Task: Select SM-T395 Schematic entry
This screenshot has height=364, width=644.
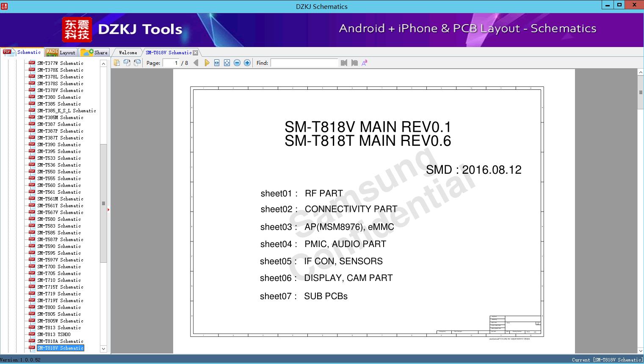Action: [59, 151]
